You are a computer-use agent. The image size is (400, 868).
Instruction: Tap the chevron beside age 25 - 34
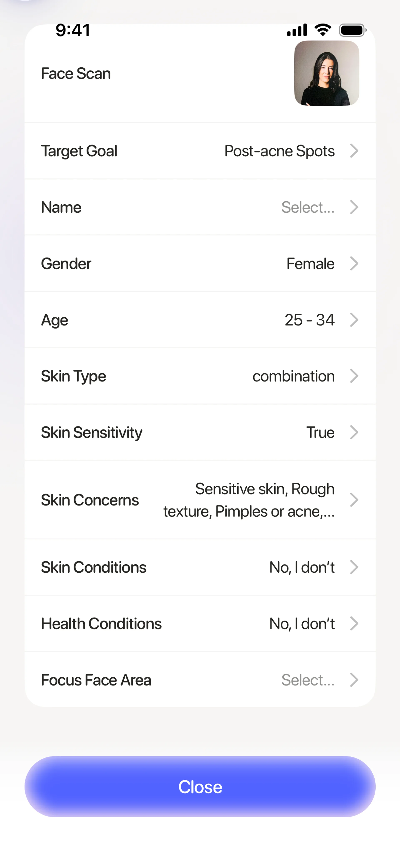pyautogui.click(x=354, y=320)
